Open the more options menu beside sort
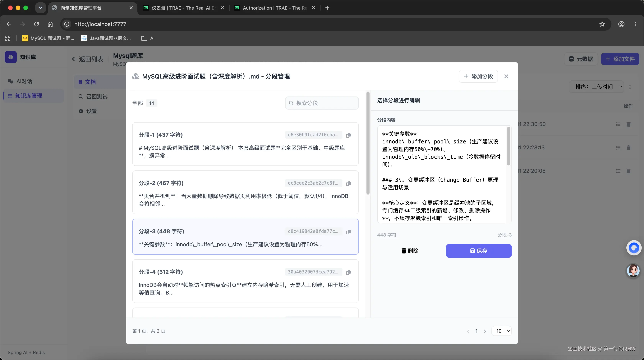 [x=630, y=87]
